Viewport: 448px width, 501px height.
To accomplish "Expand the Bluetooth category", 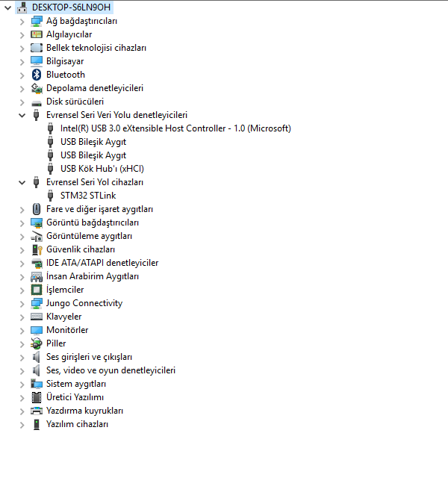I will coord(22,75).
